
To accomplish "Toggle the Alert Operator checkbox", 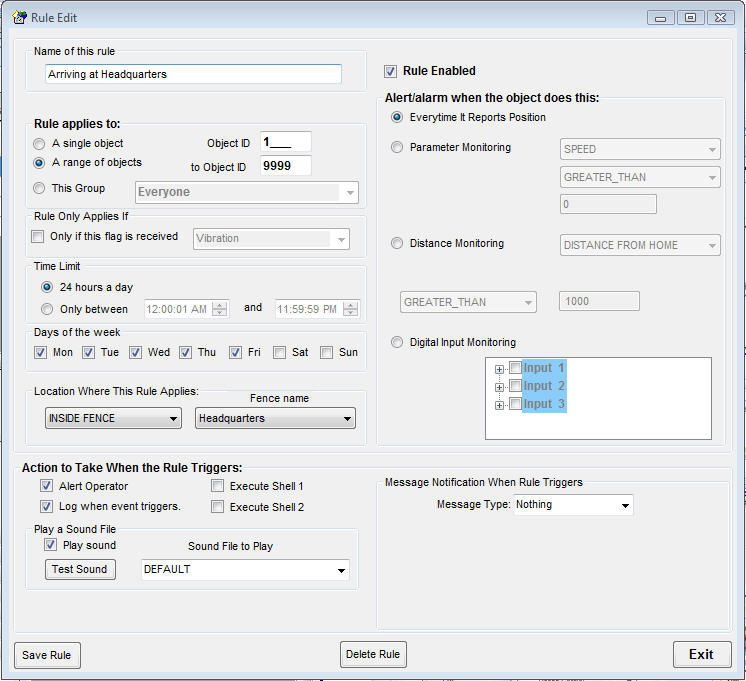I will point(46,486).
